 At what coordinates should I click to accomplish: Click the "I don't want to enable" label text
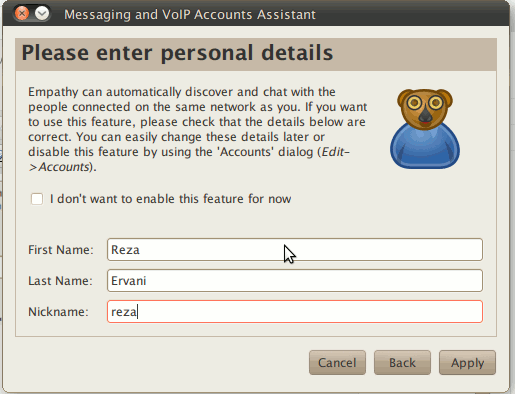pyautogui.click(x=170, y=199)
